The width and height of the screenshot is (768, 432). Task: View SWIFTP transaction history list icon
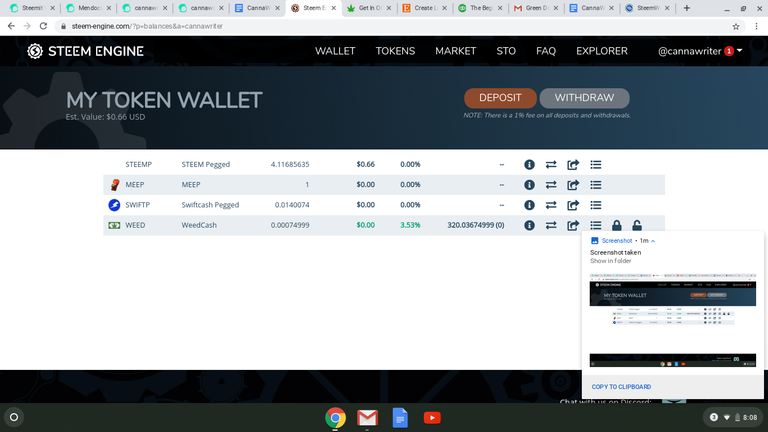click(x=596, y=205)
